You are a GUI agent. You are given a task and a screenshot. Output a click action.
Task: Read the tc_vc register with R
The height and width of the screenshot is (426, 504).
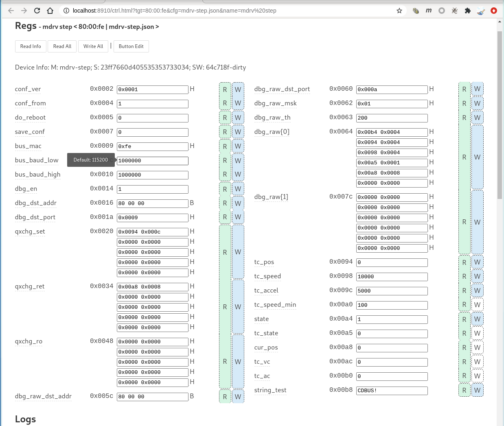pyautogui.click(x=464, y=362)
